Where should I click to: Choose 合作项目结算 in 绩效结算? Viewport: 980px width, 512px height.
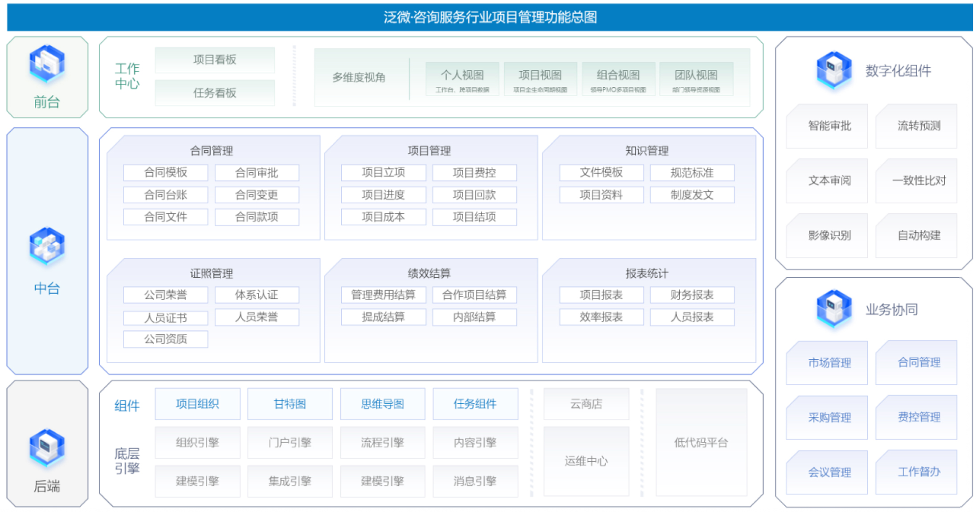click(474, 295)
